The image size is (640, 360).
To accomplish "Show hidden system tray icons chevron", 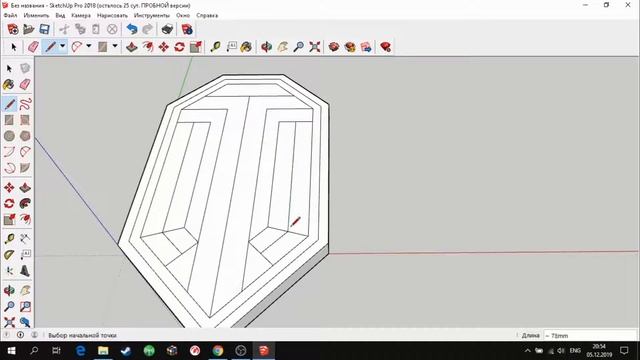I will coord(527,351).
